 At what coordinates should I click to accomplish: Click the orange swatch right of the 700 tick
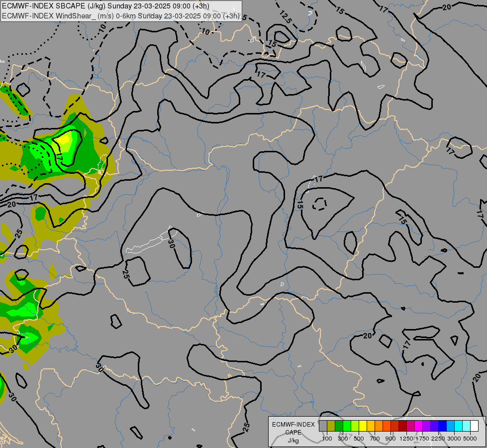tap(379, 426)
